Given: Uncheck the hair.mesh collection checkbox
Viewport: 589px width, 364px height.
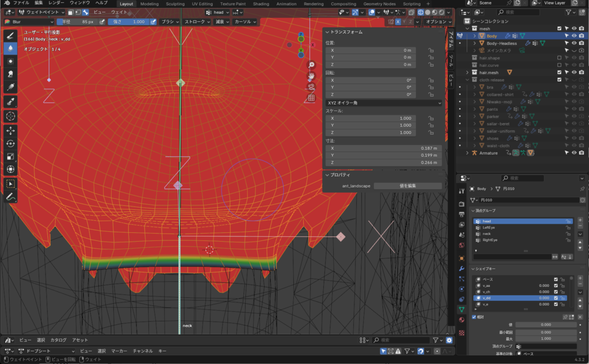Looking at the screenshot, I should [x=559, y=72].
